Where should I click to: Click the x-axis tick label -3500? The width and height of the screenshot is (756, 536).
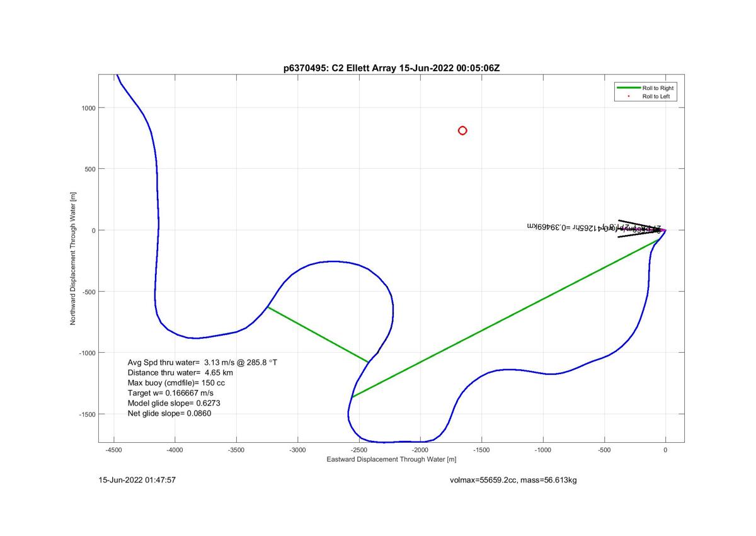pos(236,450)
